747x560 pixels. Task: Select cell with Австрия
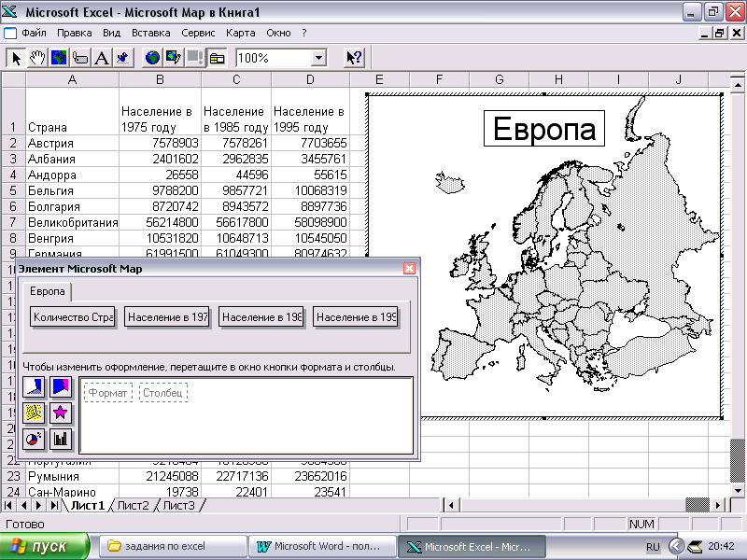point(72,143)
